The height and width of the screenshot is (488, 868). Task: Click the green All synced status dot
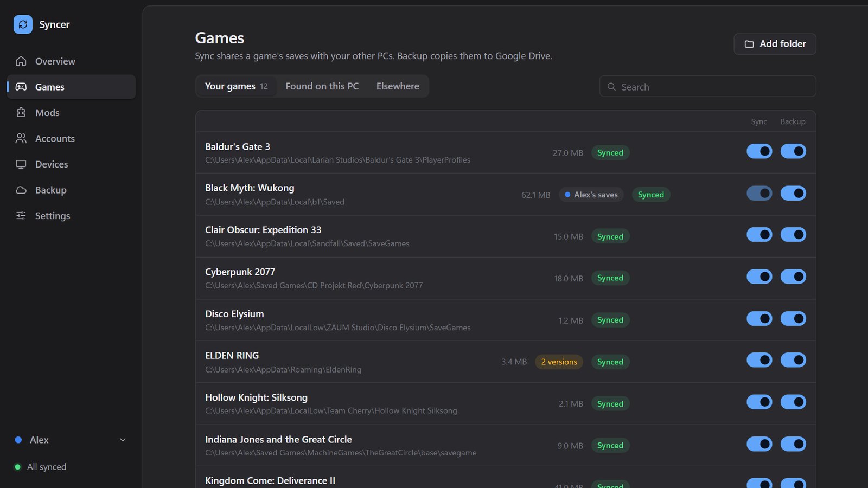click(18, 467)
